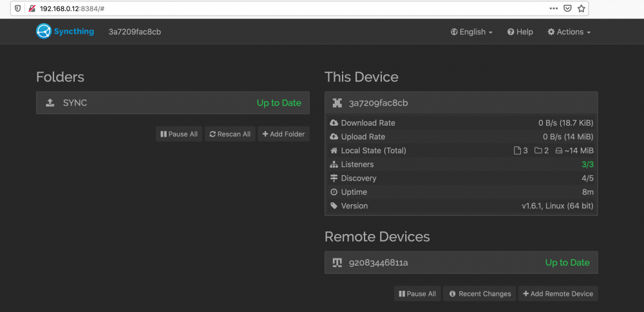
Task: Click the identicon next to 92083446811a device
Action: pyautogui.click(x=337, y=262)
